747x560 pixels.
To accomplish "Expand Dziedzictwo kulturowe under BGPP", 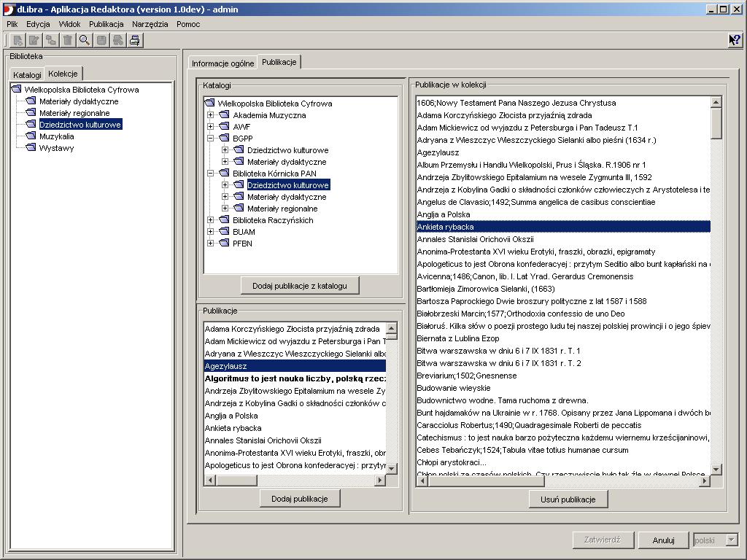I will click(x=225, y=150).
